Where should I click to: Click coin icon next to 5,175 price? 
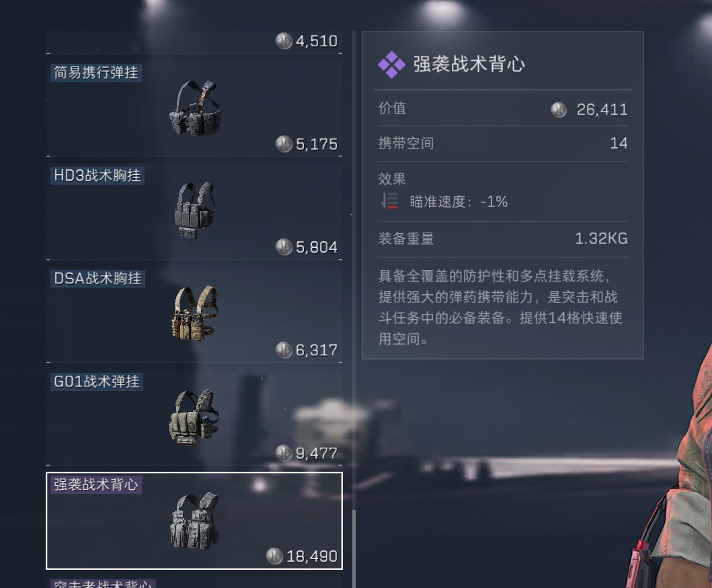(x=284, y=144)
